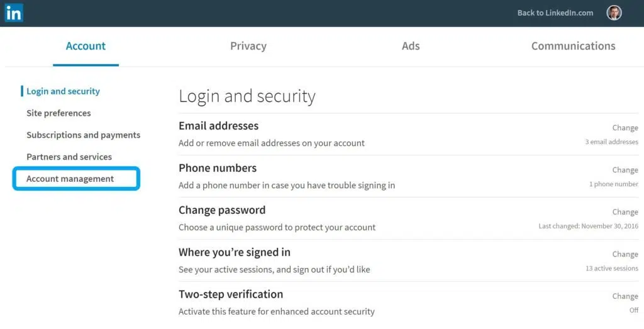Click Change for Change password
This screenshot has height=329, width=644.
625,212
